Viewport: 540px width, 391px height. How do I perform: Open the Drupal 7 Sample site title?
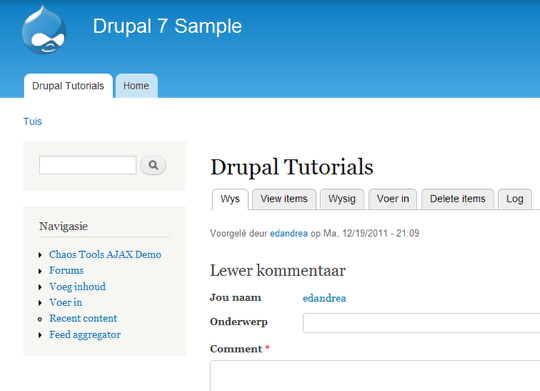coord(167,26)
